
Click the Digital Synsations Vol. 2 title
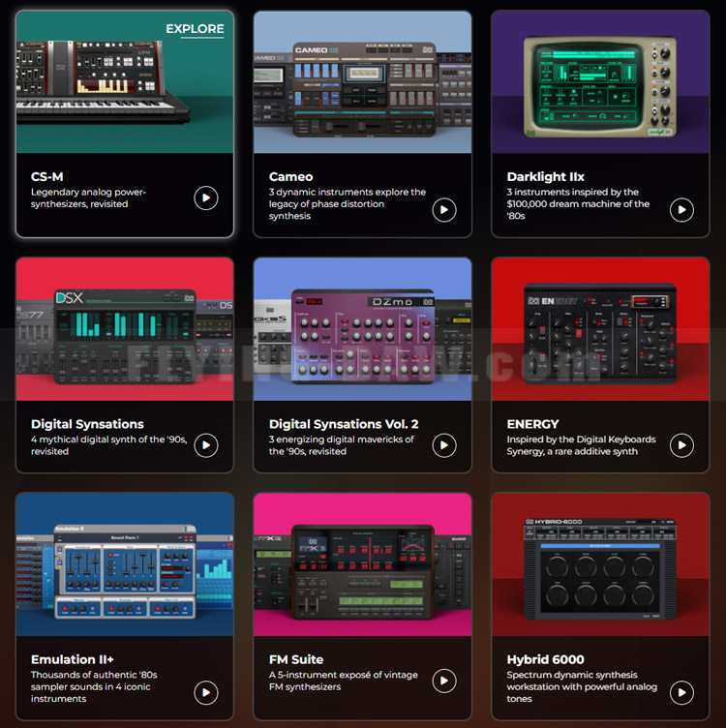pyautogui.click(x=344, y=424)
